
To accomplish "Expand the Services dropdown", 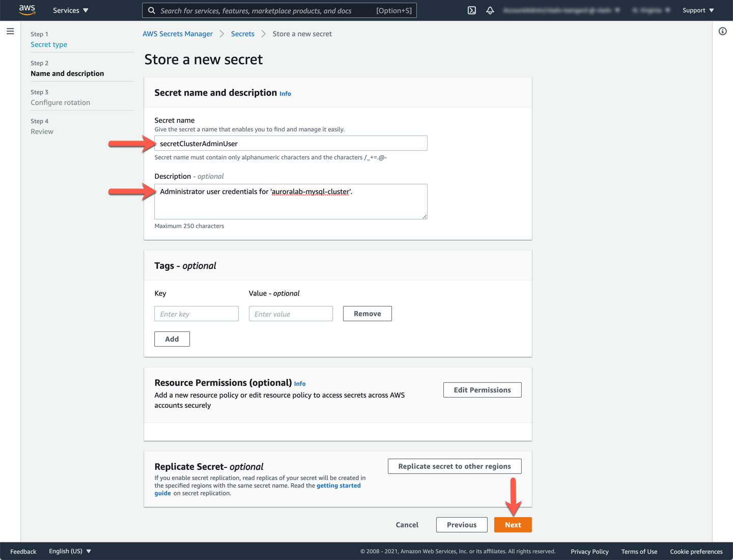I will (x=71, y=10).
